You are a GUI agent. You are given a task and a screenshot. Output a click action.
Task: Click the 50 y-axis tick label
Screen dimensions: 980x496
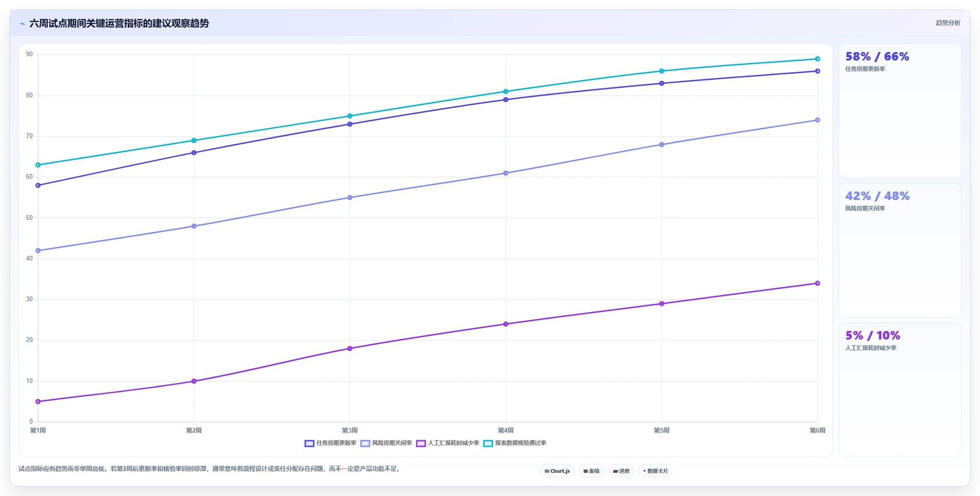[x=29, y=218]
